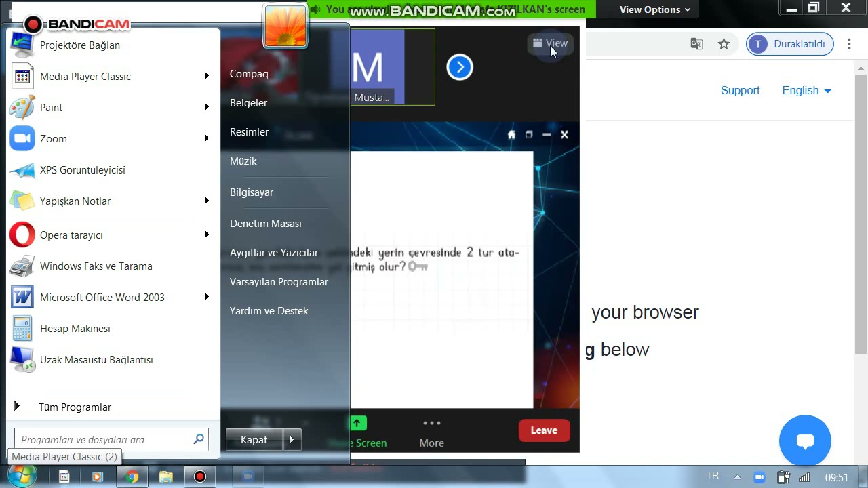Click the Kapat shutdown button

tap(254, 440)
